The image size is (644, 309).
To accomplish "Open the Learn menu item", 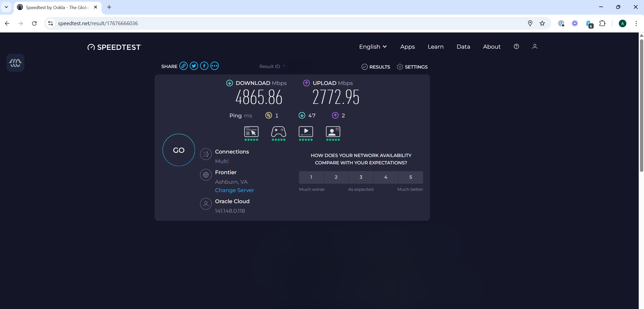I will 435,47.
